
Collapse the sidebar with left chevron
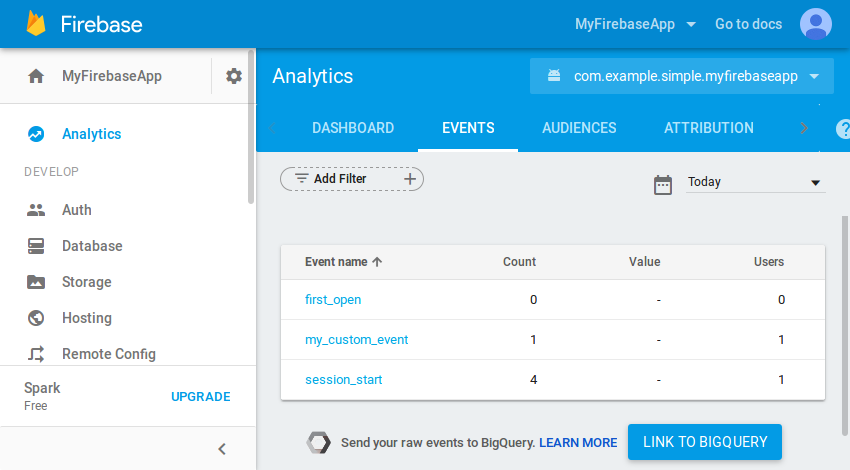click(x=222, y=449)
